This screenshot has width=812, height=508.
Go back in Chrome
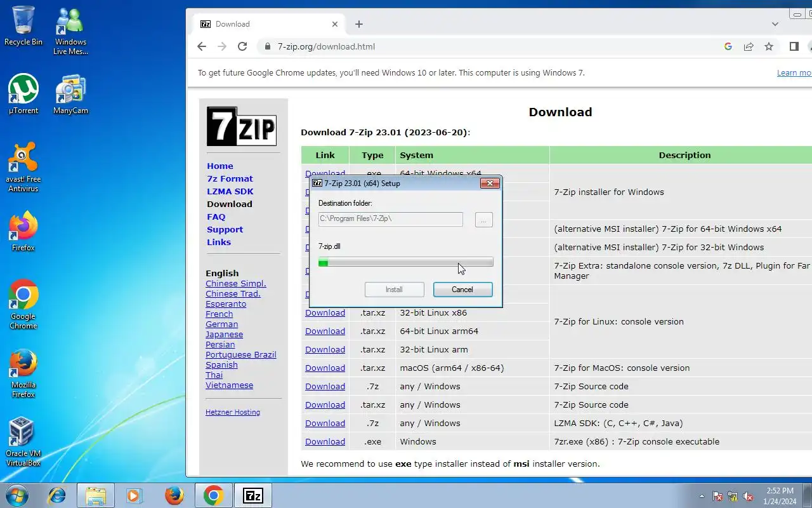[x=202, y=46]
